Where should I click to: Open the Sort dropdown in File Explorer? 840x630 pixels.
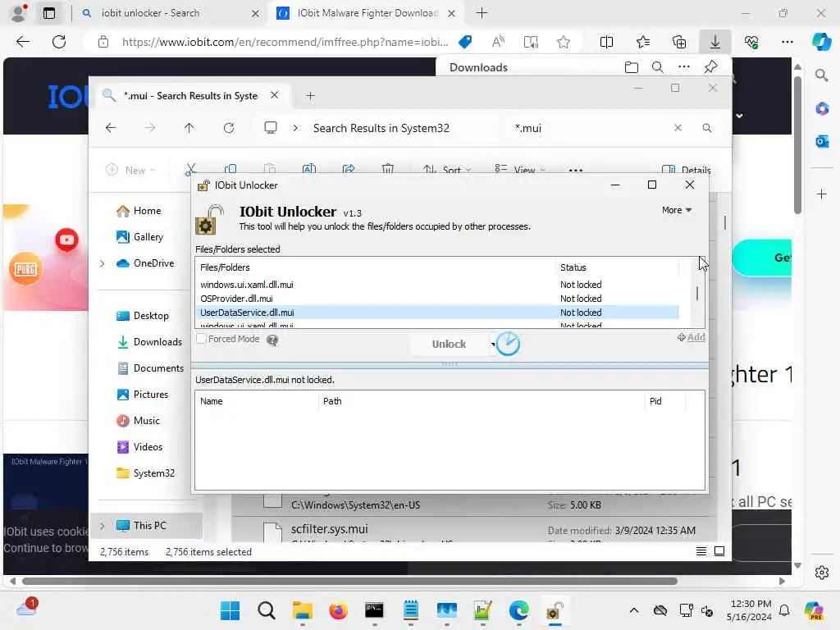tap(447, 170)
